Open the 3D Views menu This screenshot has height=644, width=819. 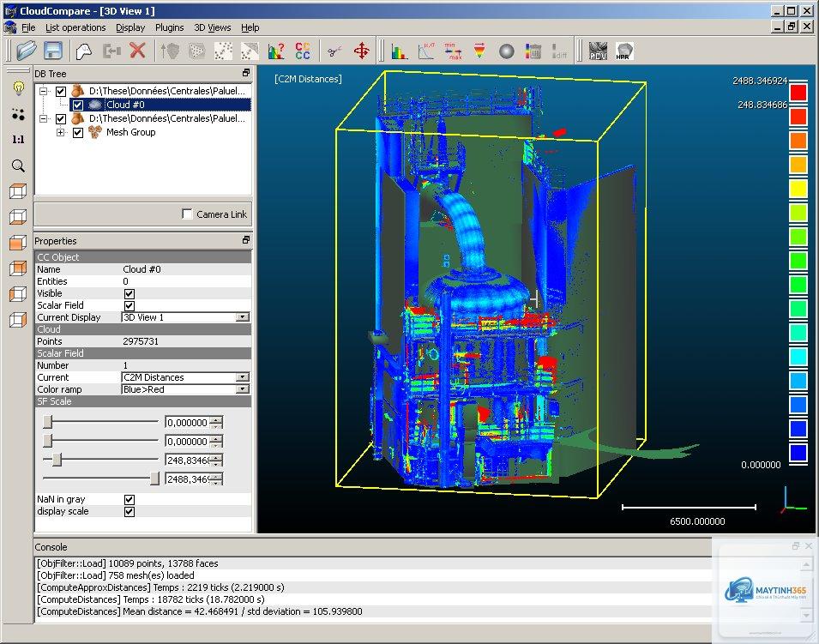pos(212,27)
